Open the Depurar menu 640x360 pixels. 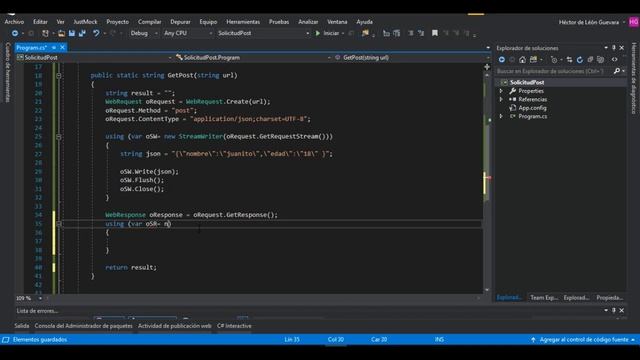180,22
